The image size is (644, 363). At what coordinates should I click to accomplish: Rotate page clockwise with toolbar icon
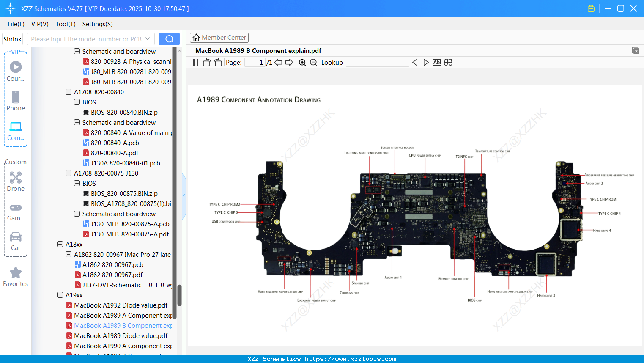218,63
